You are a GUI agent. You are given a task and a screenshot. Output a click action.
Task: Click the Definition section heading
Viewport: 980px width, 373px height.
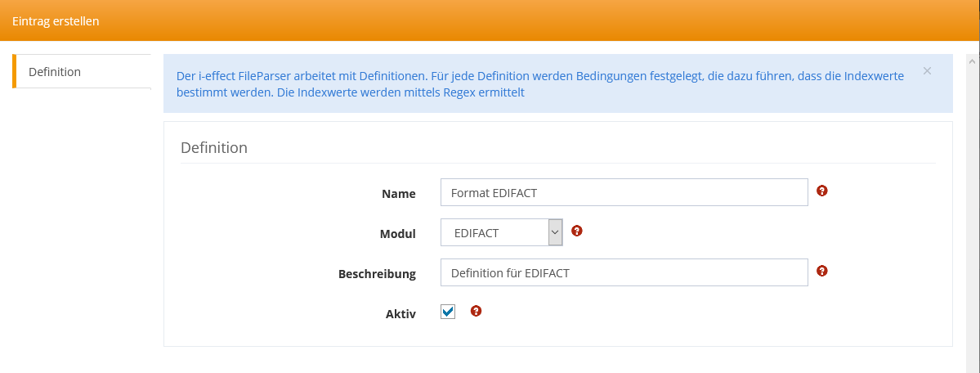pyautogui.click(x=213, y=148)
